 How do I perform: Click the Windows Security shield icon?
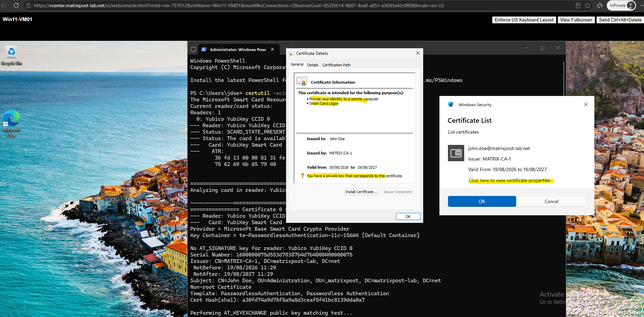[x=451, y=104]
